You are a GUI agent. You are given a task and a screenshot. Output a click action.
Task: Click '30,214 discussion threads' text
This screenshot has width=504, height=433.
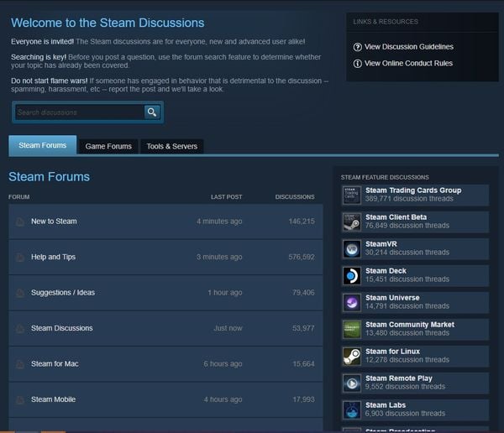[407, 253]
